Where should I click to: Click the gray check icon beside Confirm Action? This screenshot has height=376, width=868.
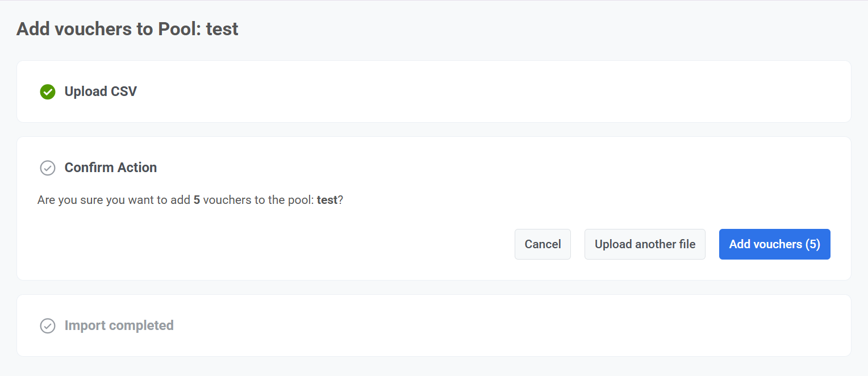48,168
